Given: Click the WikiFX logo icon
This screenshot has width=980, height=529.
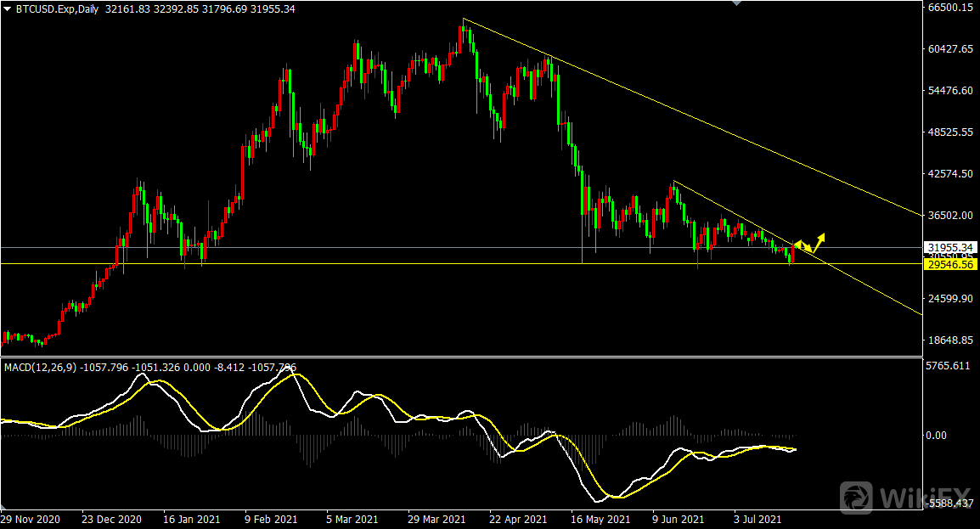Looking at the screenshot, I should coord(857,494).
